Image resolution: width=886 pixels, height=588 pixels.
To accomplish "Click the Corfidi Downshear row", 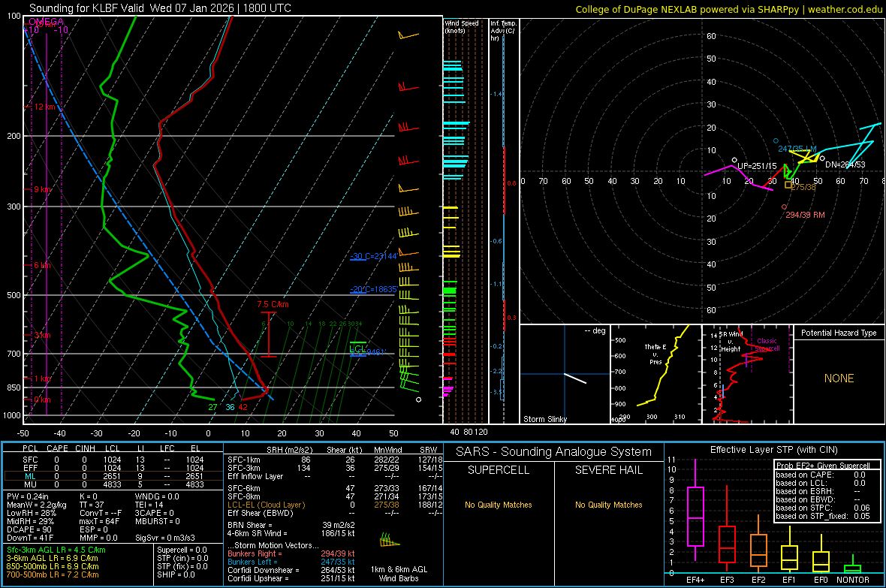I will (x=291, y=570).
